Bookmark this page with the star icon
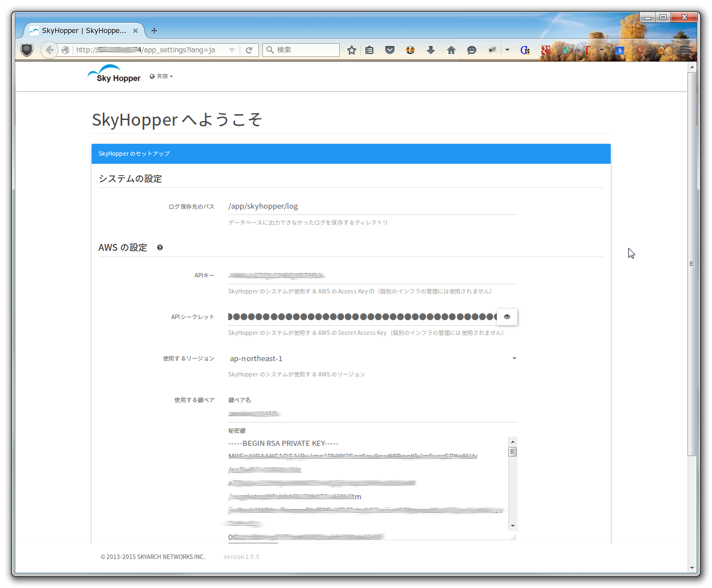Viewport: 712px width, 588px height. click(x=352, y=50)
